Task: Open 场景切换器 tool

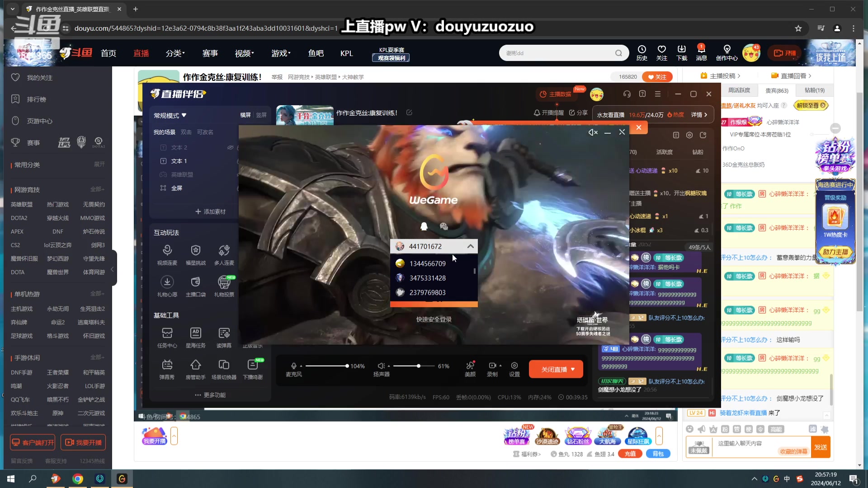Action: coord(224,369)
